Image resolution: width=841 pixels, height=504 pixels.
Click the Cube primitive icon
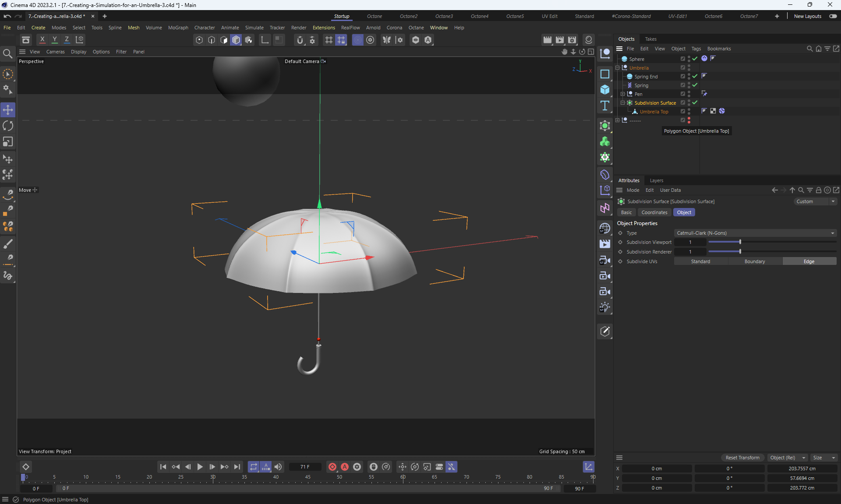pyautogui.click(x=605, y=90)
